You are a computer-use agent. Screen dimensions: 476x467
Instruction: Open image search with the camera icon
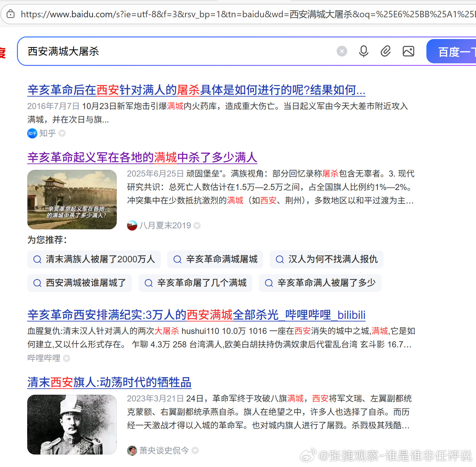(408, 51)
